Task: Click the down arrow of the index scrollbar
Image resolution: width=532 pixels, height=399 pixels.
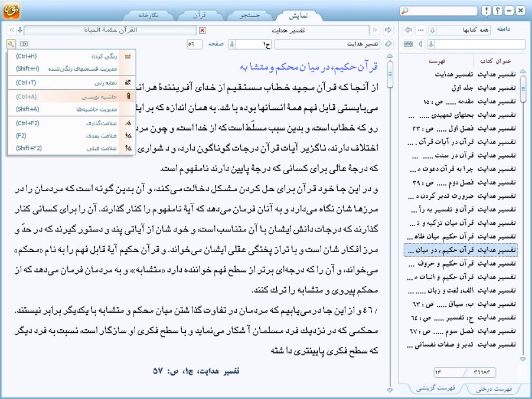Action: pos(523,359)
